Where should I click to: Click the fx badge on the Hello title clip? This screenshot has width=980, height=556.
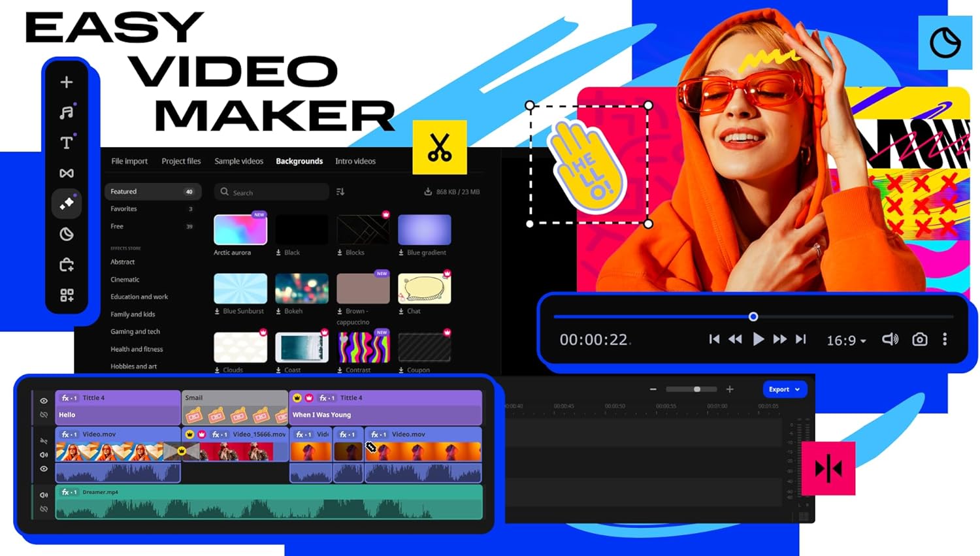[x=69, y=398]
